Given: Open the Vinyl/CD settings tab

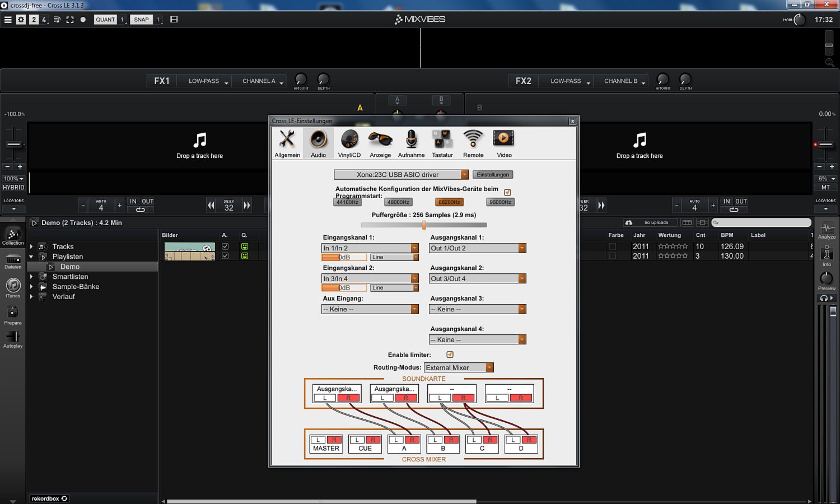Looking at the screenshot, I should point(349,142).
